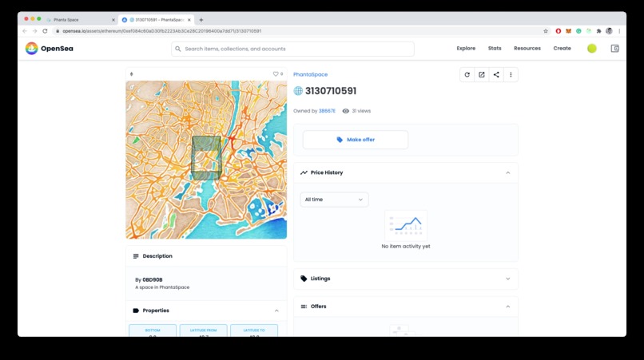Click A space in PhantaSpace description
The image size is (644, 360).
(x=162, y=287)
